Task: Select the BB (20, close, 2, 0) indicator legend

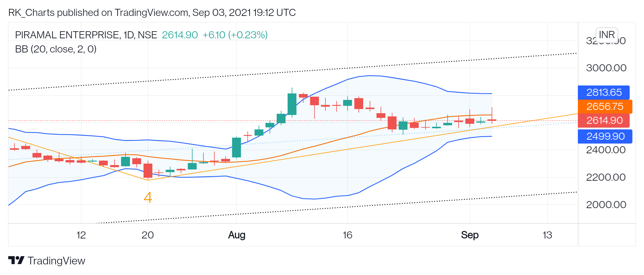Action: coord(56,49)
